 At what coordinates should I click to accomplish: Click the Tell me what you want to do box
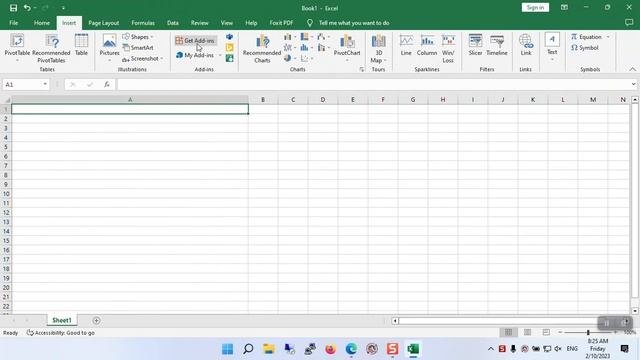point(353,23)
